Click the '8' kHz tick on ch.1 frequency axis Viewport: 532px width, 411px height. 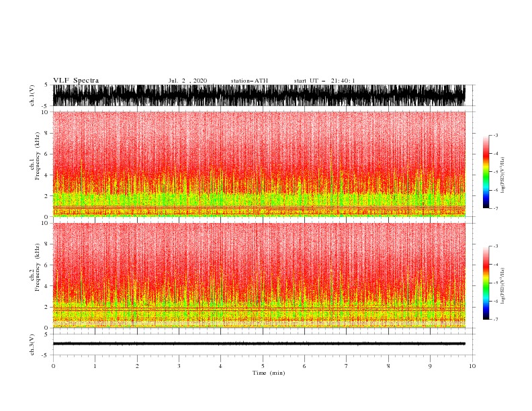(x=47, y=133)
